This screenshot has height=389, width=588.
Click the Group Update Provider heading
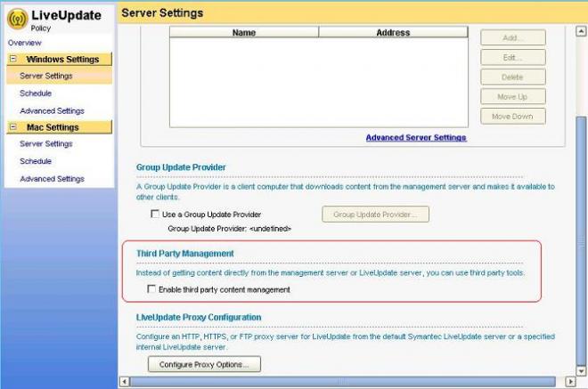[x=181, y=167]
